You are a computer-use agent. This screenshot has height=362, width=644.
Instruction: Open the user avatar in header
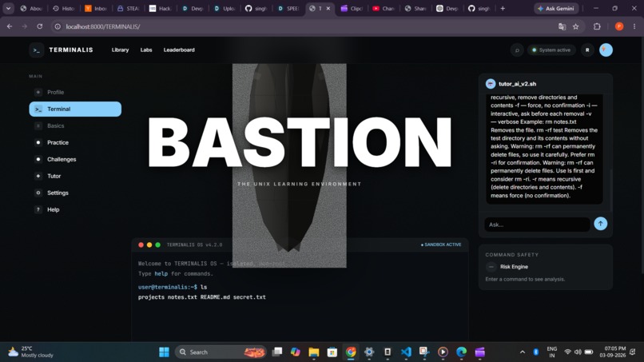coord(606,50)
